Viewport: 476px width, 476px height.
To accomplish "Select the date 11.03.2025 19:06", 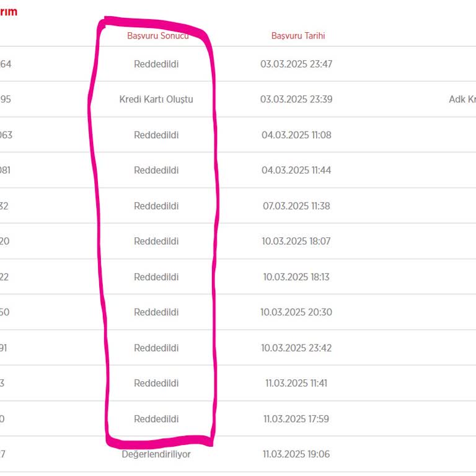I will (296, 454).
